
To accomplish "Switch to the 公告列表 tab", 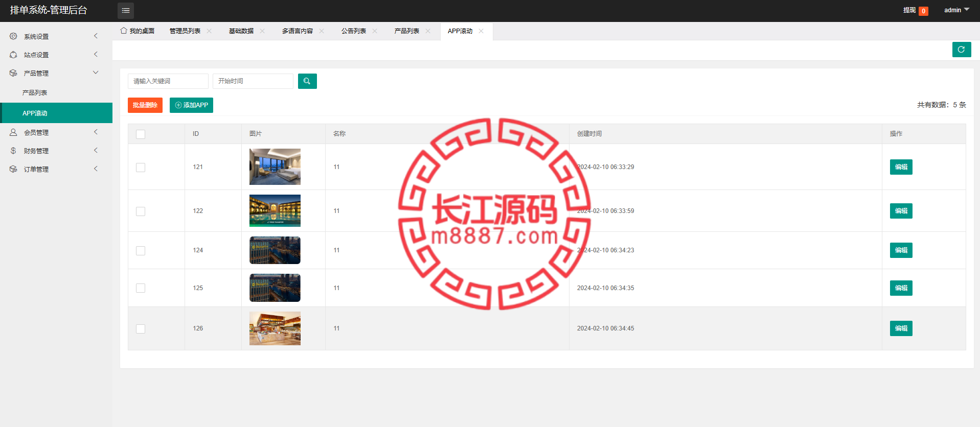I will click(354, 31).
